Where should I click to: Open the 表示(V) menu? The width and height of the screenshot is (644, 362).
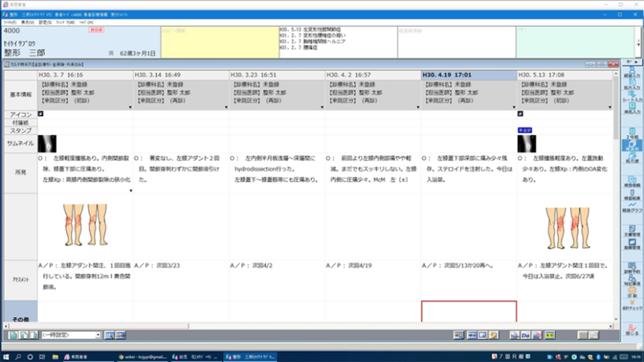tap(28, 22)
